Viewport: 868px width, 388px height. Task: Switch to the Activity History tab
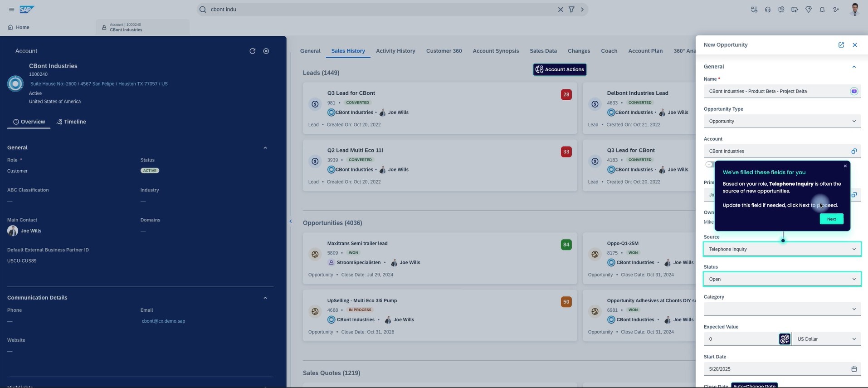tap(395, 51)
